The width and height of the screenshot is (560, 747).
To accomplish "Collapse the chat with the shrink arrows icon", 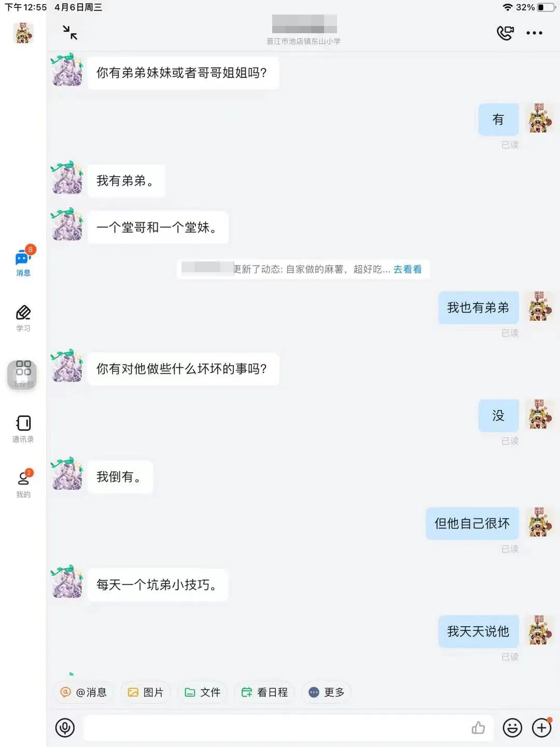I will [x=70, y=33].
